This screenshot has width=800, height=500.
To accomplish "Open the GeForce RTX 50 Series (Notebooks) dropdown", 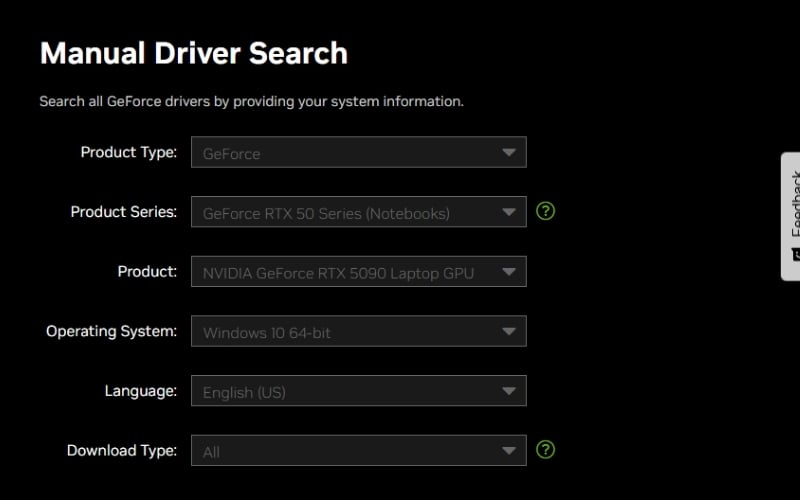I will point(340,212).
